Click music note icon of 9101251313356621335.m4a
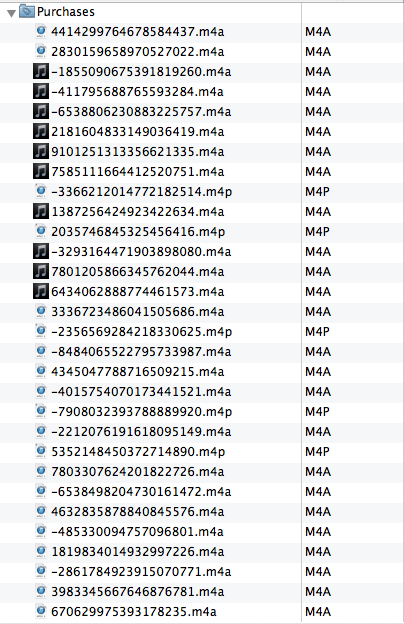Screen dimensions: 404x624 pyautogui.click(x=41, y=152)
